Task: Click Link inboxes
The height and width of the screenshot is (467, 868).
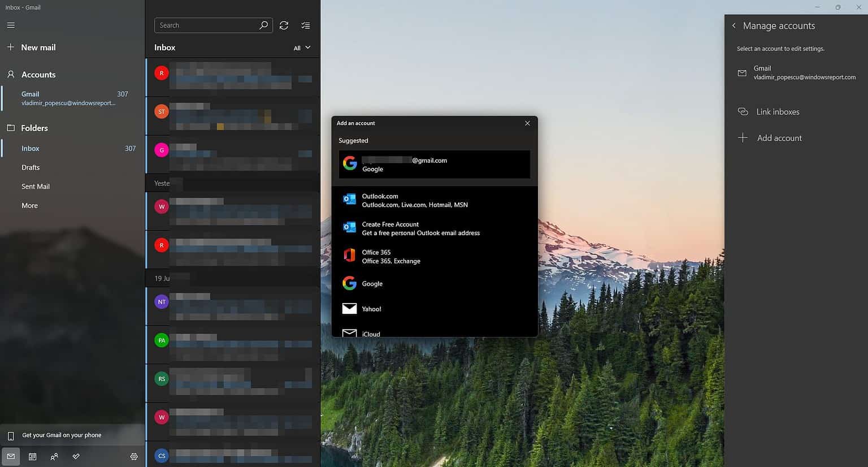Action: [x=778, y=111]
